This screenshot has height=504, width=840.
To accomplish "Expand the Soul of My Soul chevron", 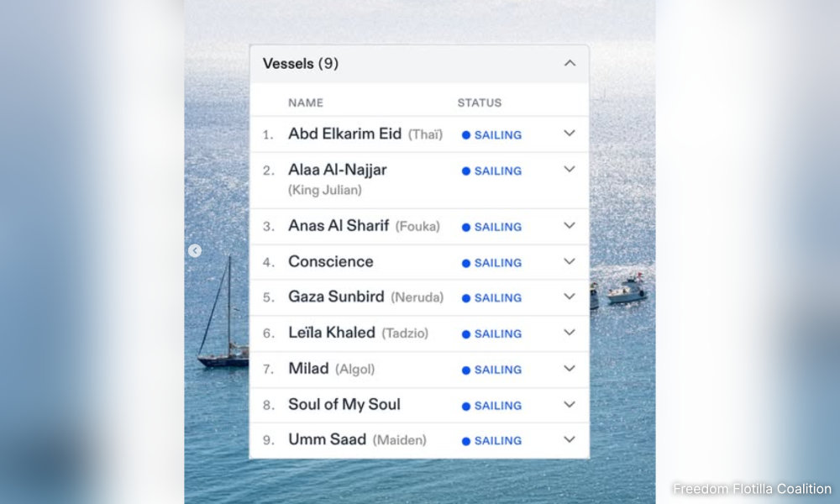I will tap(570, 405).
